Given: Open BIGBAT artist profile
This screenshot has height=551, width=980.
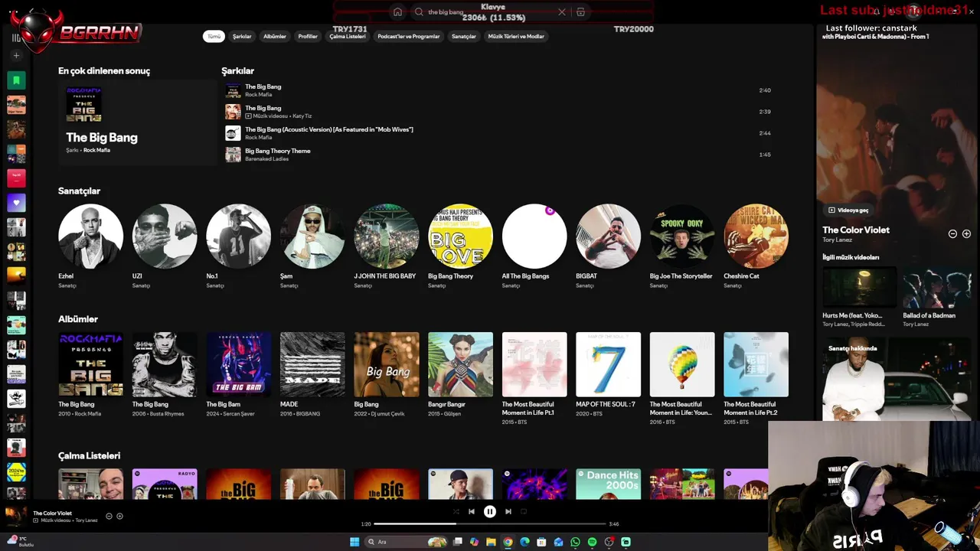Looking at the screenshot, I should tap(608, 236).
